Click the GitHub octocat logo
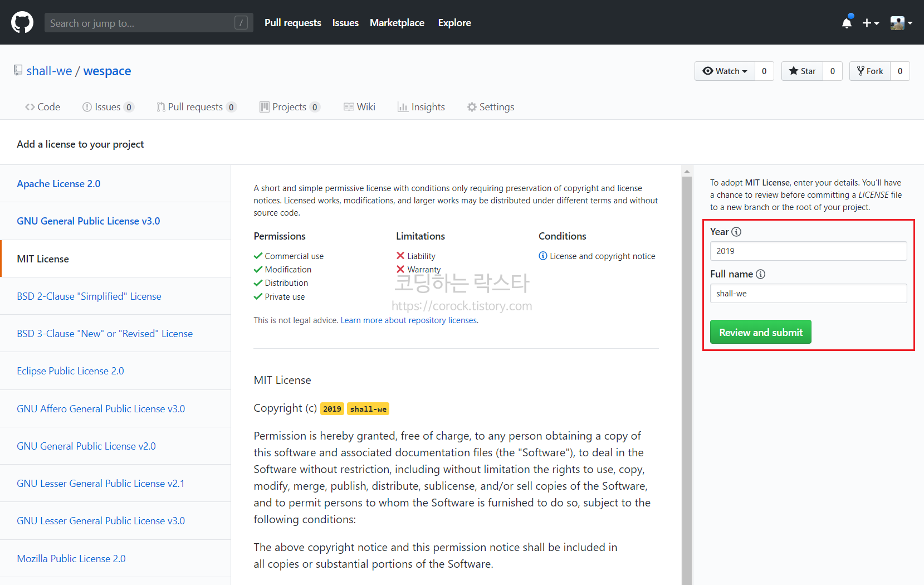This screenshot has width=924, height=585. tap(22, 23)
